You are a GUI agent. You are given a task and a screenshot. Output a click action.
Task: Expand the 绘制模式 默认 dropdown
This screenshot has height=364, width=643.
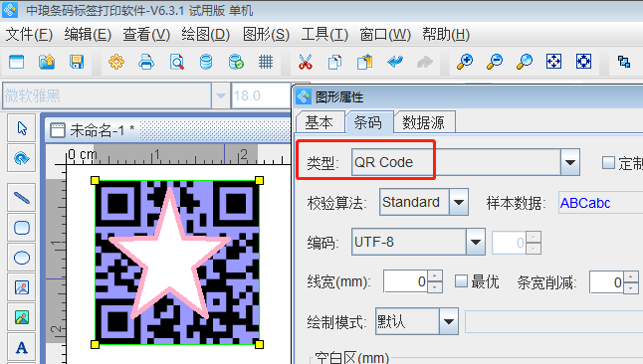point(449,321)
